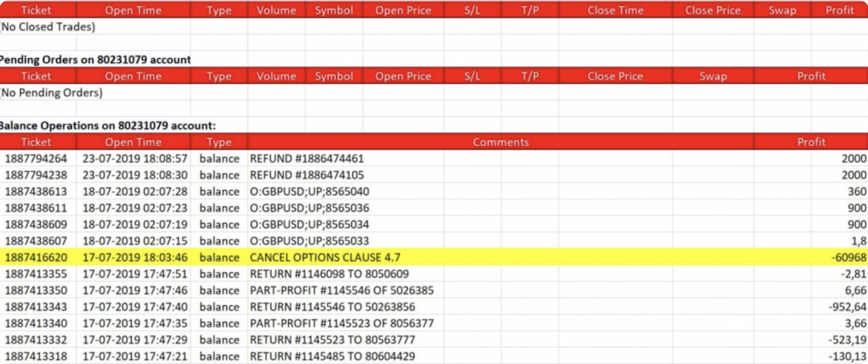868x364 pixels.
Task: Select ticket cell 1887413343
Action: [x=36, y=307]
